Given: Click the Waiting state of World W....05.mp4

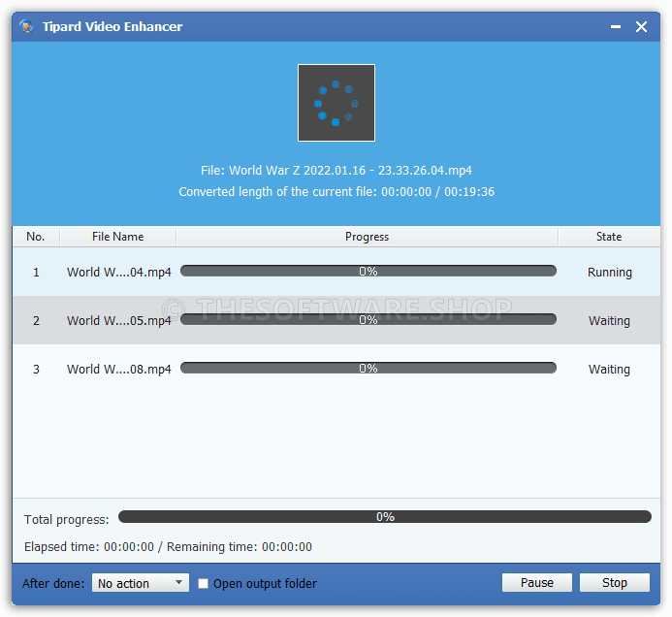Looking at the screenshot, I should coord(609,321).
